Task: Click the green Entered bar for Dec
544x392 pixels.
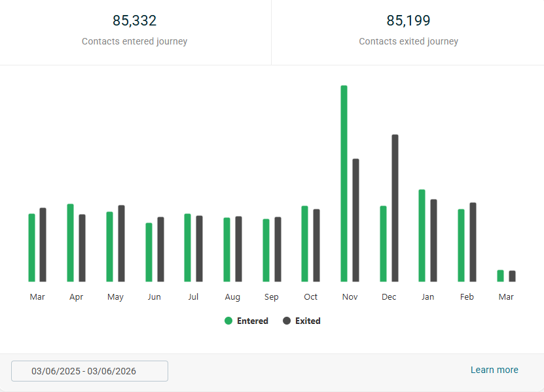Action: click(383, 243)
